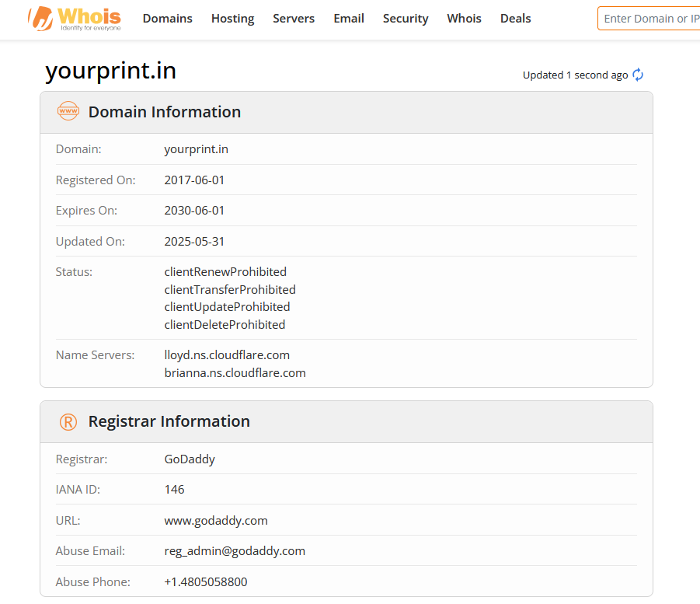Click the Whois logo in header
This screenshot has height=604, width=700.
pyautogui.click(x=74, y=19)
